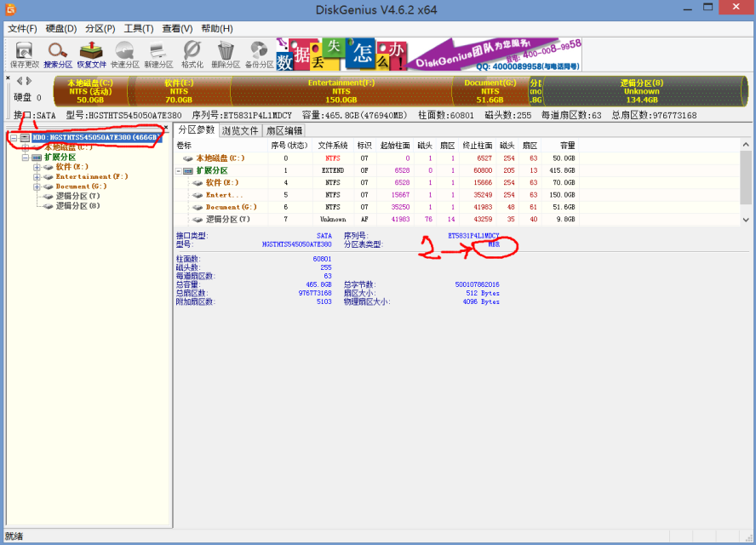Select the Entertainment(F:) block in the disk map

(x=341, y=91)
